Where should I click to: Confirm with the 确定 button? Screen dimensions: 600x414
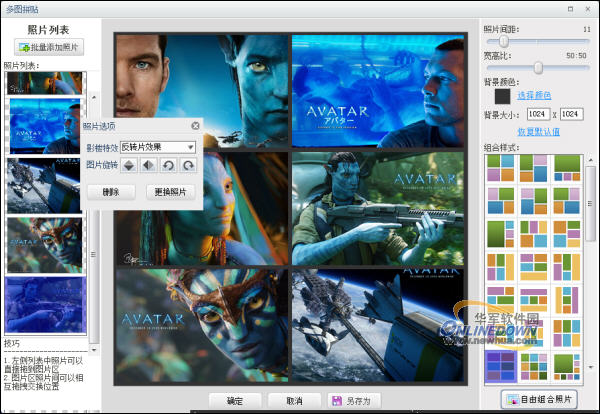click(235, 401)
